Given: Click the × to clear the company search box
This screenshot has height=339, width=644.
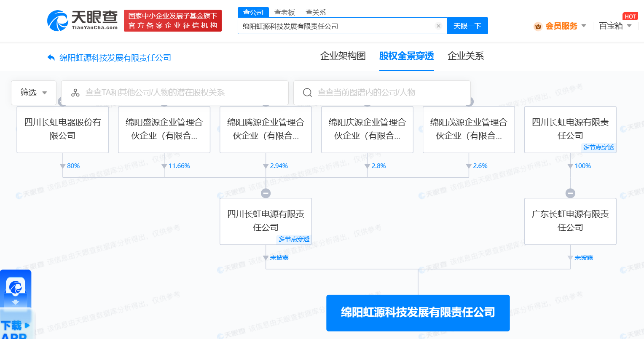Looking at the screenshot, I should click(x=438, y=26).
